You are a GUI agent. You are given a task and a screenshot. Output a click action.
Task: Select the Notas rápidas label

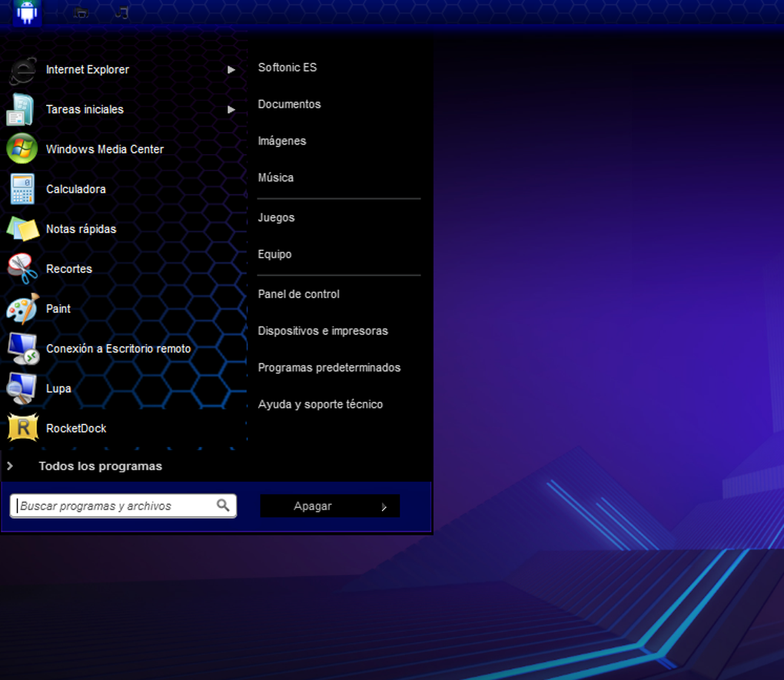pyautogui.click(x=81, y=229)
